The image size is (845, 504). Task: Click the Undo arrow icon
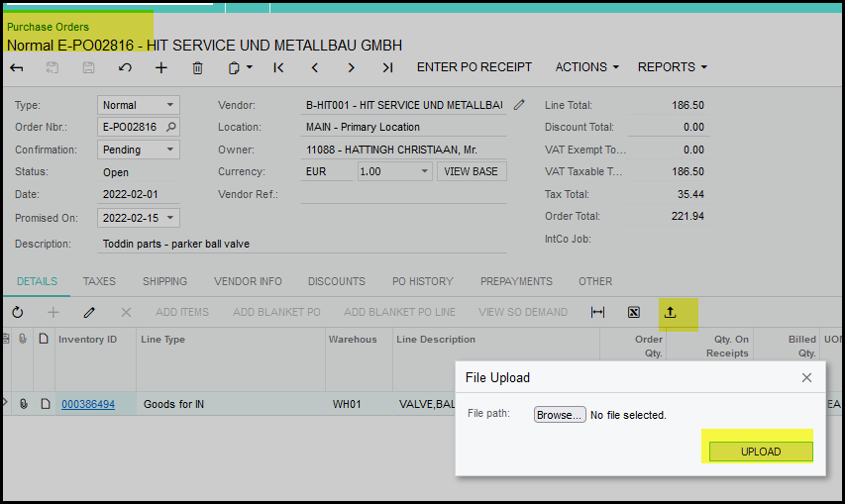click(125, 67)
